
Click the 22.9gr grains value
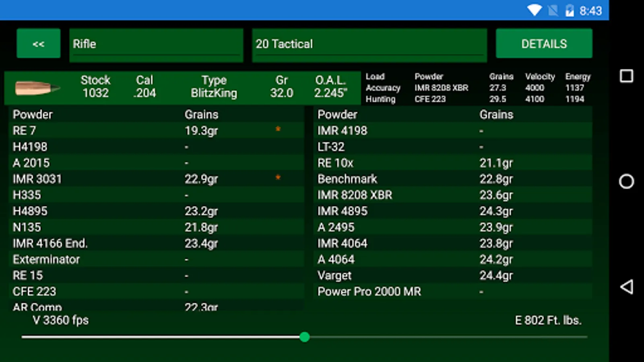[x=201, y=179]
